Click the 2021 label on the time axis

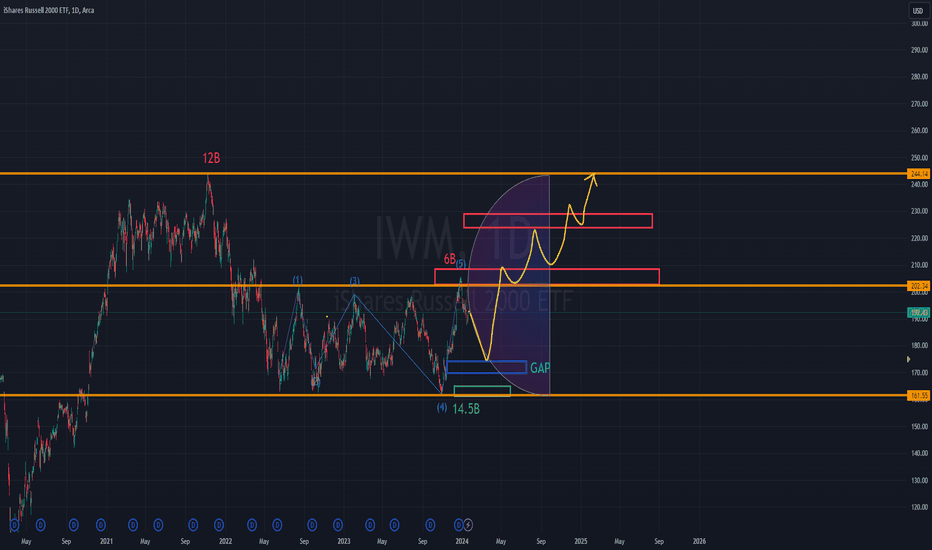106,542
